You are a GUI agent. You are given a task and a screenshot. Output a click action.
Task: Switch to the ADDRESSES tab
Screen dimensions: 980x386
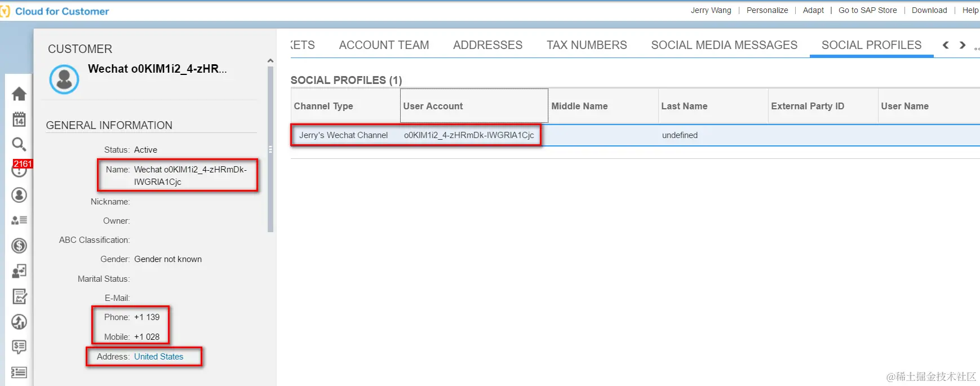[x=487, y=45]
